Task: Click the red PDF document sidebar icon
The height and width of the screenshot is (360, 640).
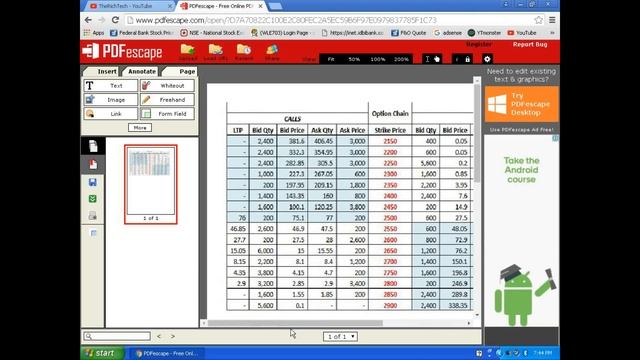Action: pyautogui.click(x=93, y=164)
